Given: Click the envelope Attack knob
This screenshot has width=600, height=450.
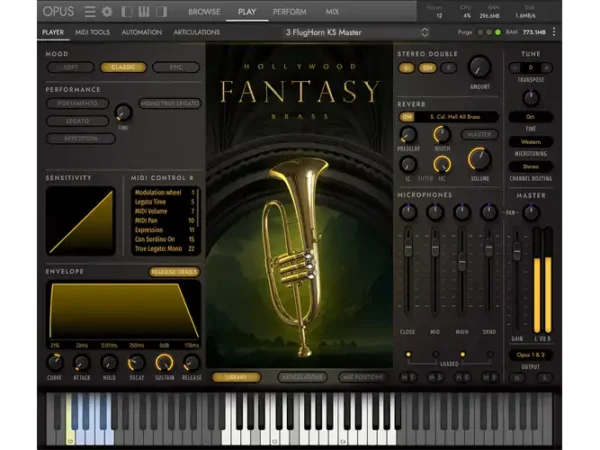Looking at the screenshot, I should [x=82, y=363].
